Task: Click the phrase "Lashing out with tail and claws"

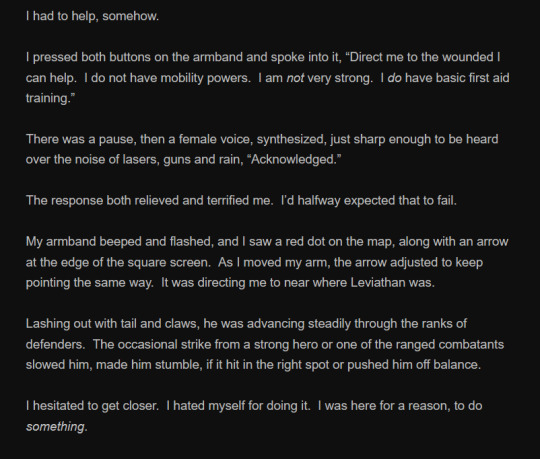Action: pyautogui.click(x=113, y=324)
